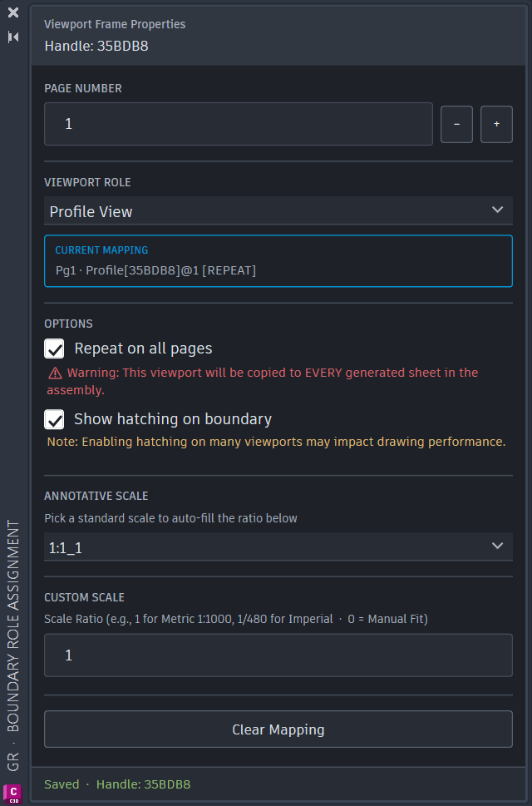Uncheck Show hatching on boundary

tap(54, 419)
